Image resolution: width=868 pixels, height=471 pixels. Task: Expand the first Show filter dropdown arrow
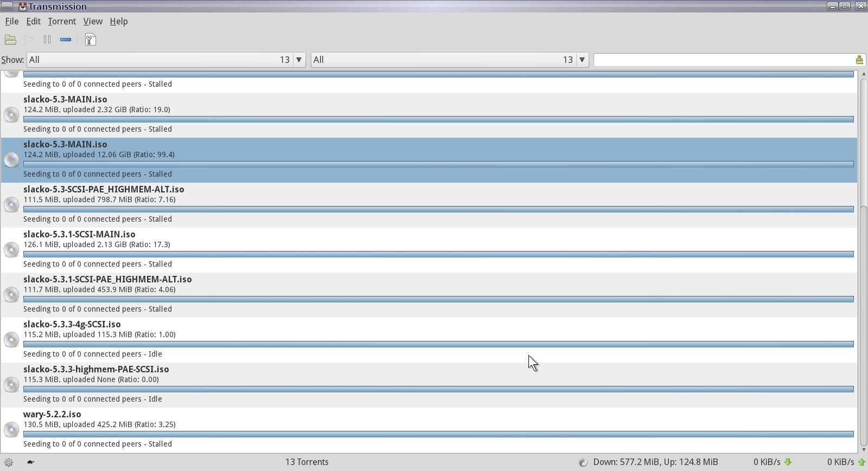(299, 60)
